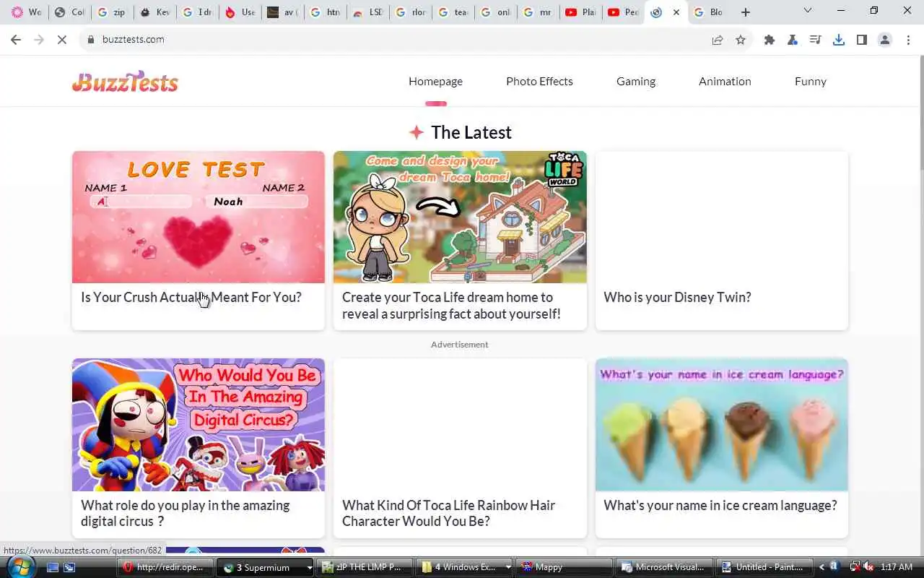Switch to the 'Wo' first browser tab

(26, 12)
